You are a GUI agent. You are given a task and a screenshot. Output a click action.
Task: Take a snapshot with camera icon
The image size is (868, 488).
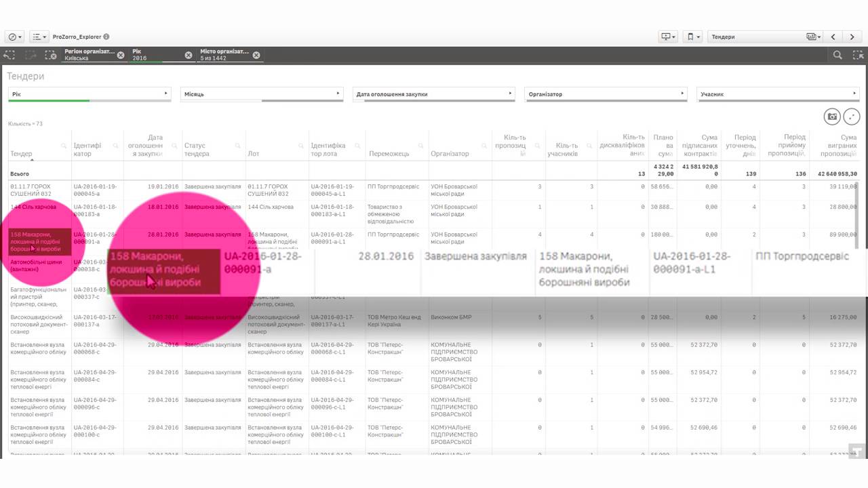click(x=832, y=117)
